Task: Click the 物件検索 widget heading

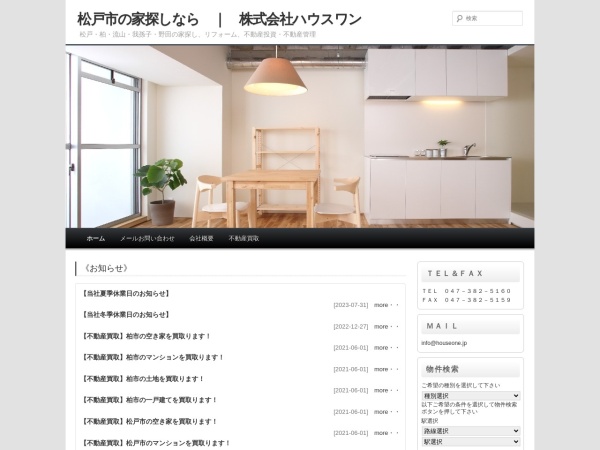Action: click(442, 369)
